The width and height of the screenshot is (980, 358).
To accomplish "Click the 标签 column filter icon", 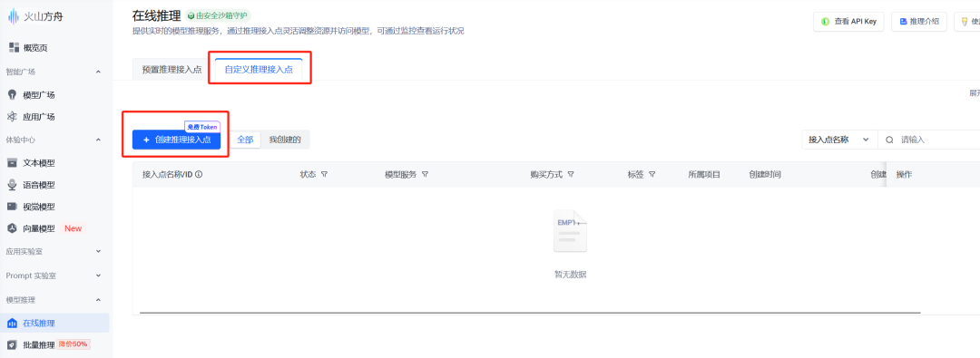I will pos(652,175).
